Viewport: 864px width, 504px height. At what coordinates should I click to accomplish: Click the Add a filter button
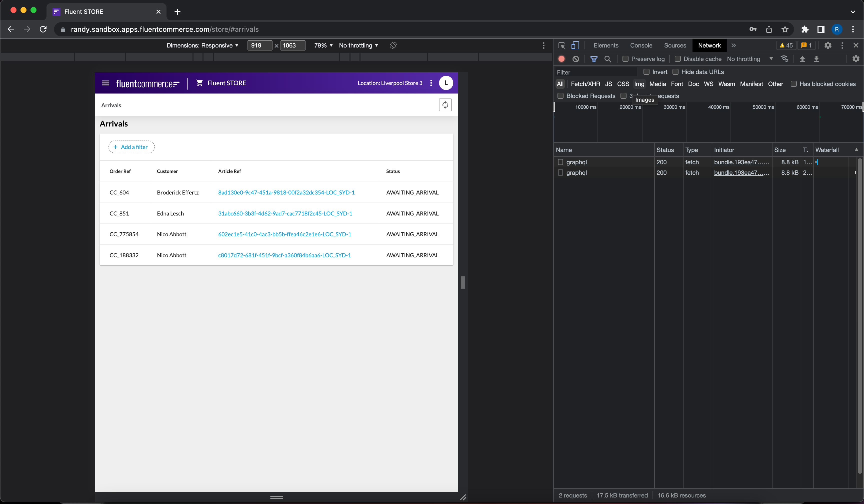coord(131,147)
